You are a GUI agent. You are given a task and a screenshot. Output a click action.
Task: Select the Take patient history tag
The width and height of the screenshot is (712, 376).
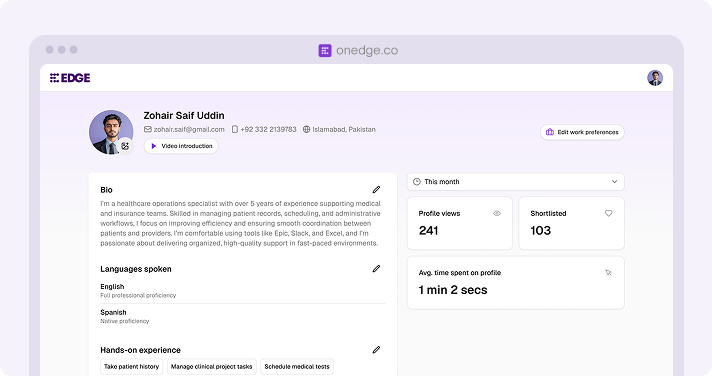coord(131,366)
